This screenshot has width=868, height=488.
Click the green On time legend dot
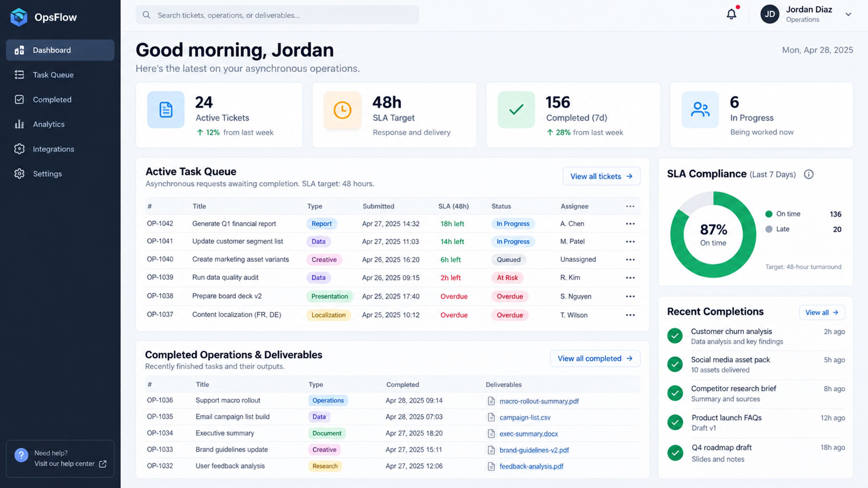point(769,214)
